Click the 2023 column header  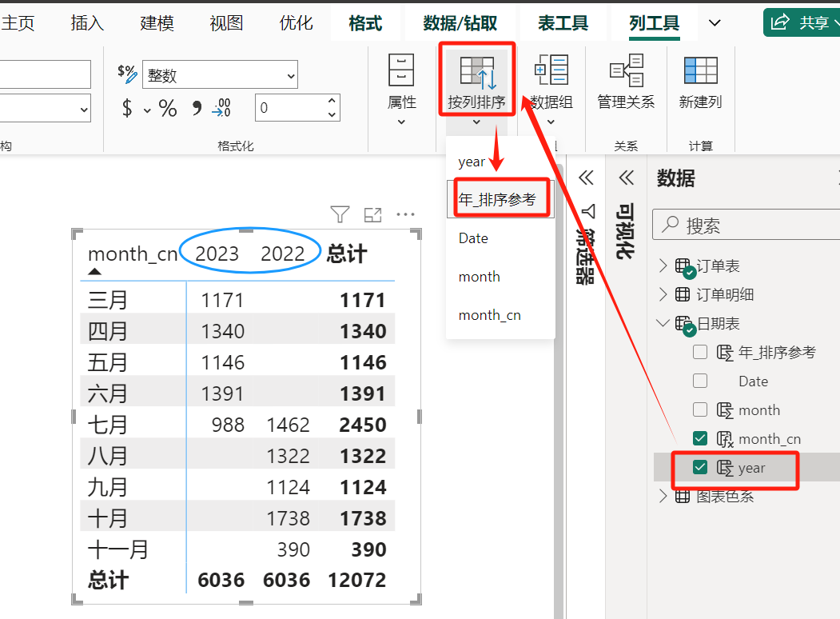(217, 254)
